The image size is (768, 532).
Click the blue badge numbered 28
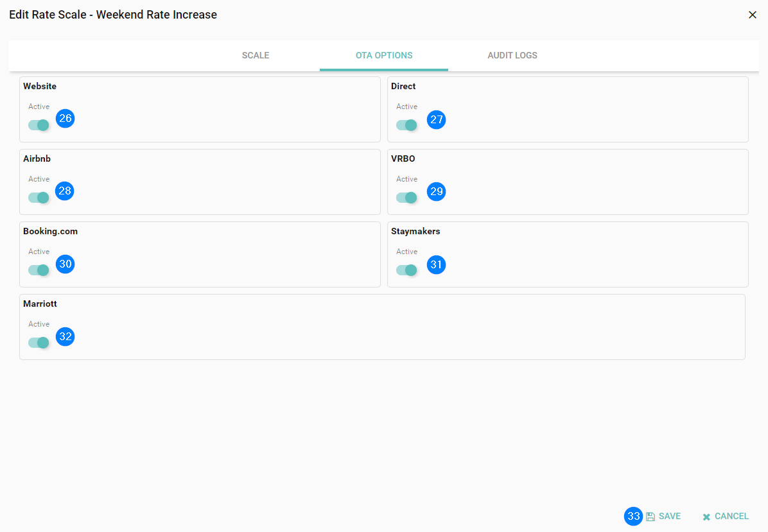(65, 191)
